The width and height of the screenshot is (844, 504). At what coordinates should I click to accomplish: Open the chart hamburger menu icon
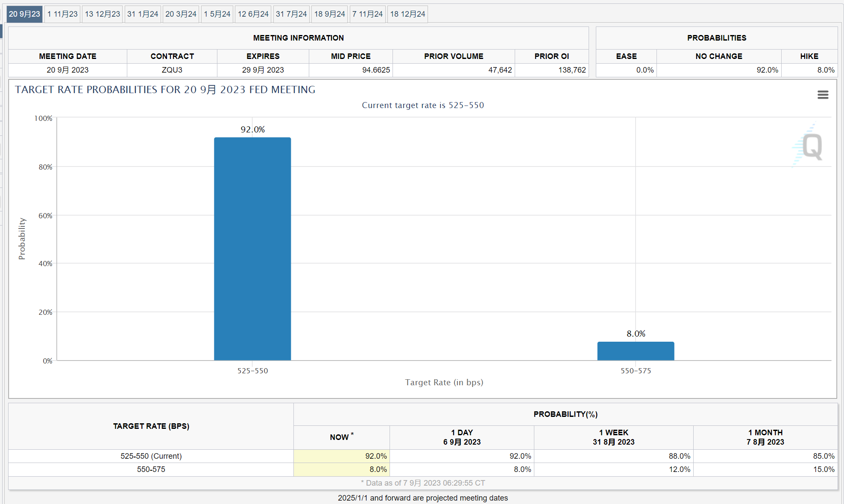823,95
